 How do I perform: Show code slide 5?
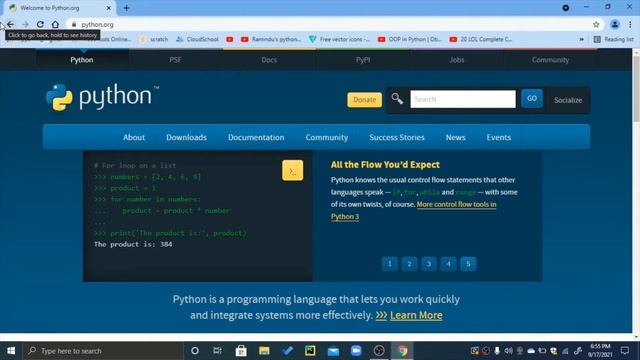[x=468, y=264]
